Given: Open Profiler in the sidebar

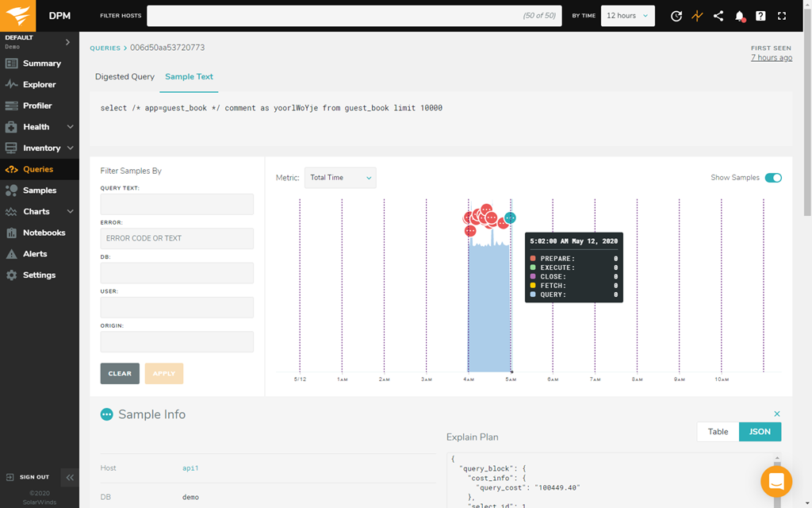Looking at the screenshot, I should [x=37, y=106].
